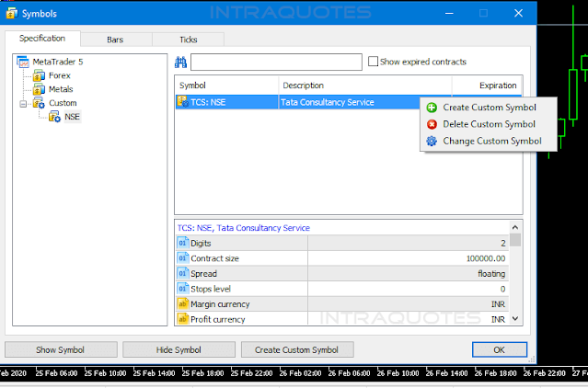
Task: Choose Create Custom Symbol from context menu
Action: click(489, 108)
